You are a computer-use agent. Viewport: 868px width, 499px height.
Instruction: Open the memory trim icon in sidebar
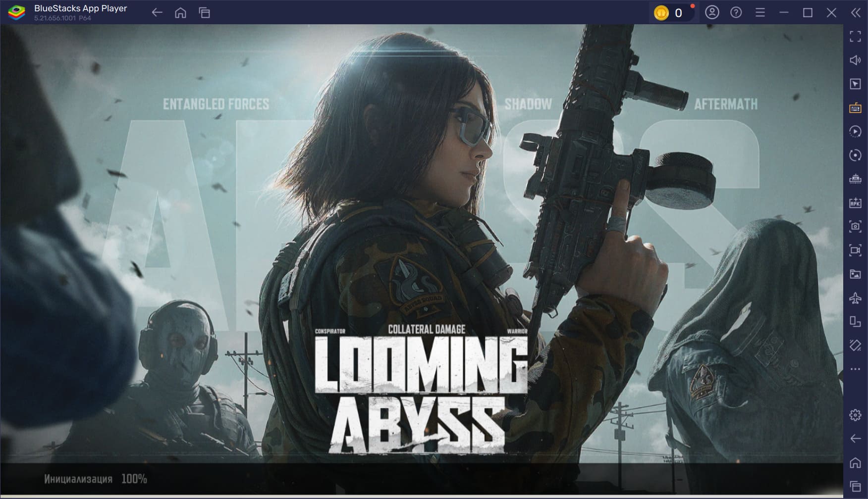point(855,179)
